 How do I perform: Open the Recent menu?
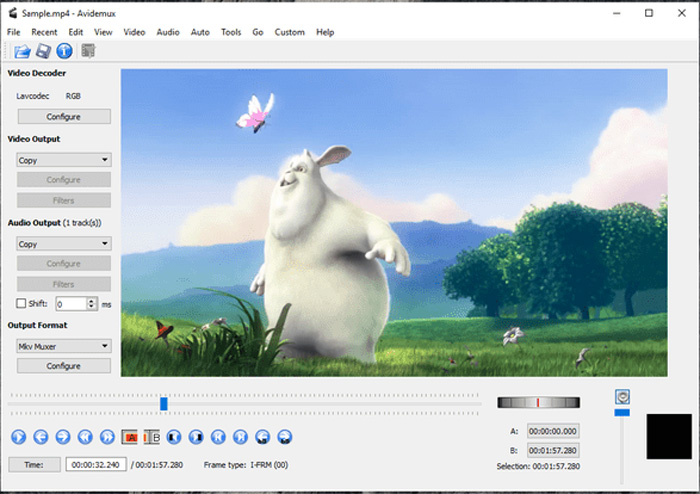(x=44, y=32)
